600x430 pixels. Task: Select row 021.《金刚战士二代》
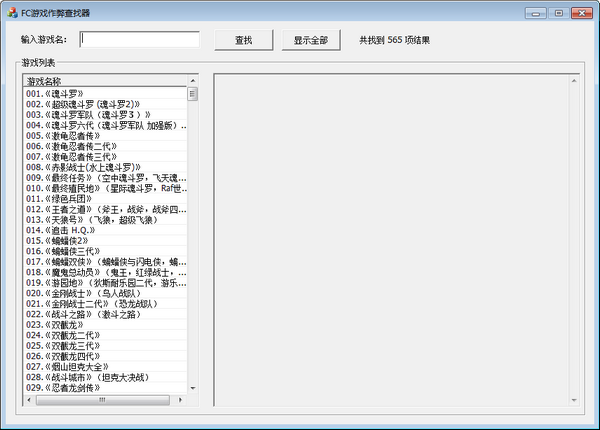[105, 304]
